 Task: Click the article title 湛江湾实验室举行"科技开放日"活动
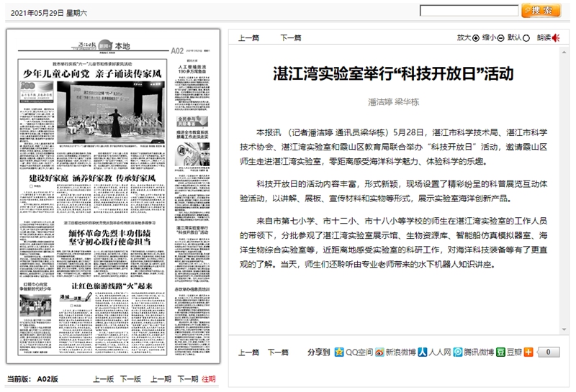(x=393, y=74)
